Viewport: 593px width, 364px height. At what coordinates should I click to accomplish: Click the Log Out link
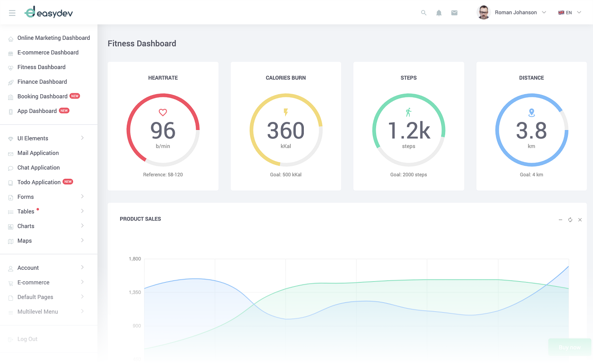(x=27, y=339)
